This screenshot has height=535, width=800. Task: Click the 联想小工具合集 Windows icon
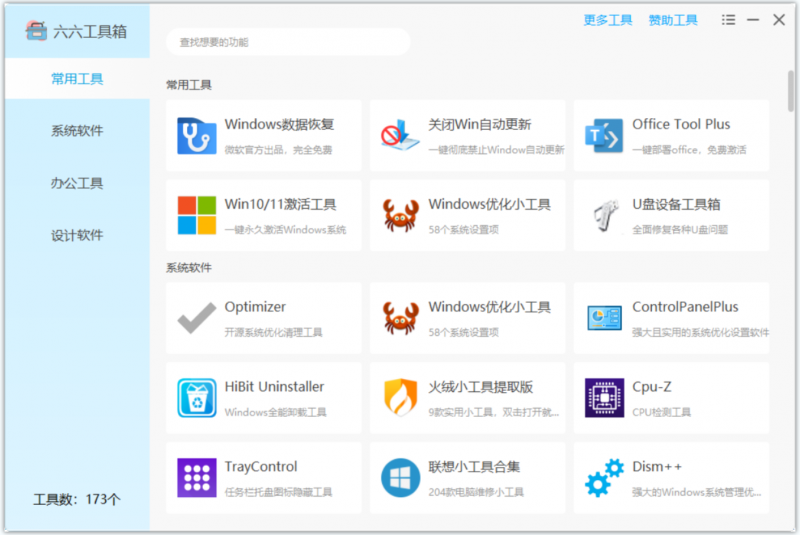pyautogui.click(x=401, y=477)
